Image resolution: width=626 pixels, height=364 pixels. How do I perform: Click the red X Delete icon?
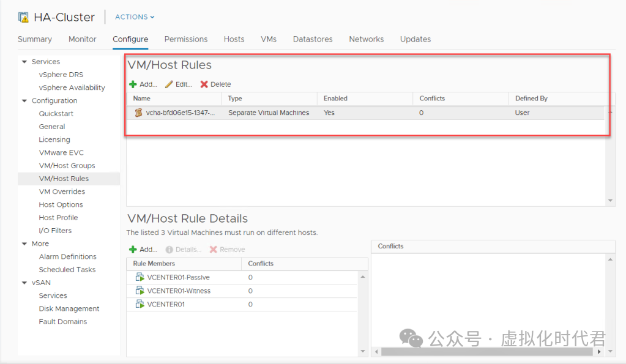[x=204, y=84]
